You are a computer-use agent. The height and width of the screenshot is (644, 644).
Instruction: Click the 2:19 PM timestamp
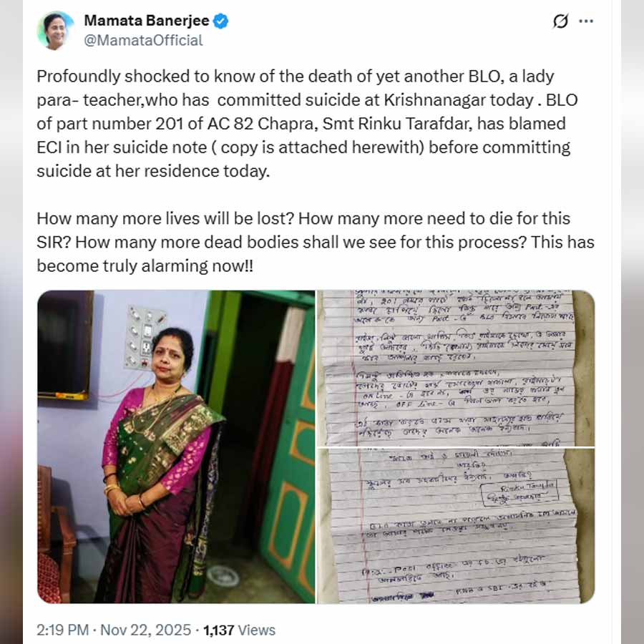[62, 630]
